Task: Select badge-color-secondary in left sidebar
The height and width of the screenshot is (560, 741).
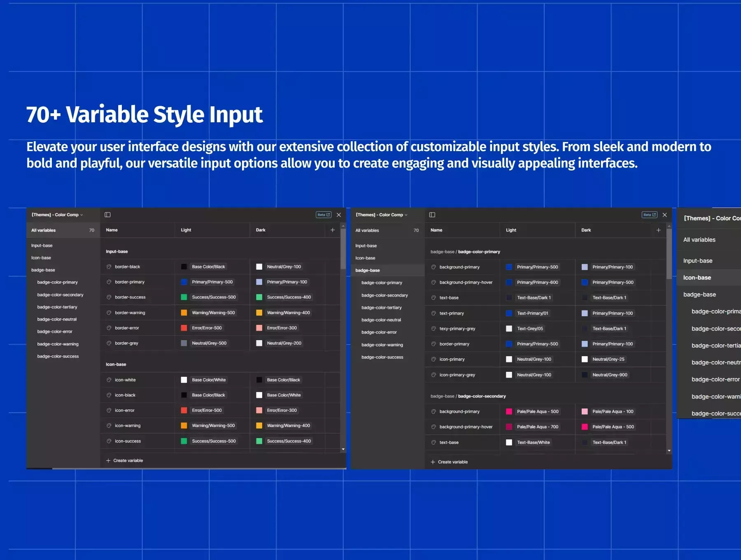Action: [x=60, y=295]
